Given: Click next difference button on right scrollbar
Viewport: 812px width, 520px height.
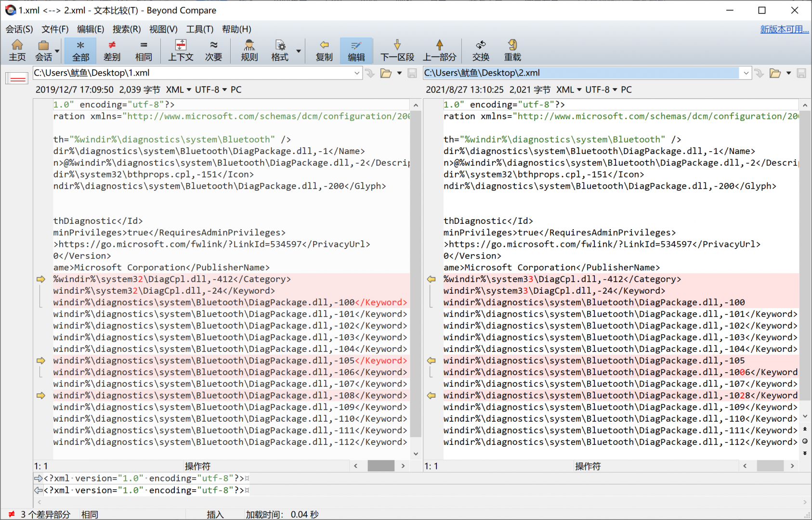Looking at the screenshot, I should point(805,453).
